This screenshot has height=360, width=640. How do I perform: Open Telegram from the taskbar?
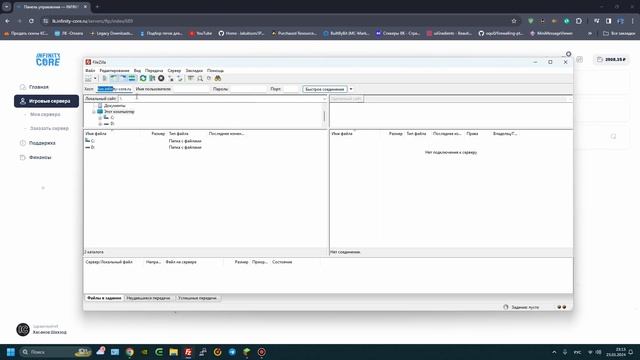click(232, 352)
